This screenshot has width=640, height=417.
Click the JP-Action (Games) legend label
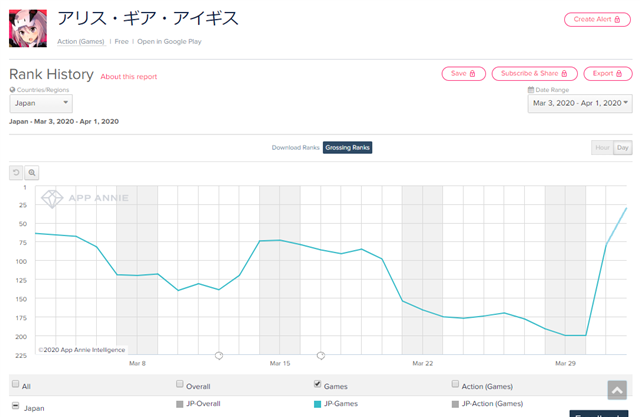coord(492,404)
